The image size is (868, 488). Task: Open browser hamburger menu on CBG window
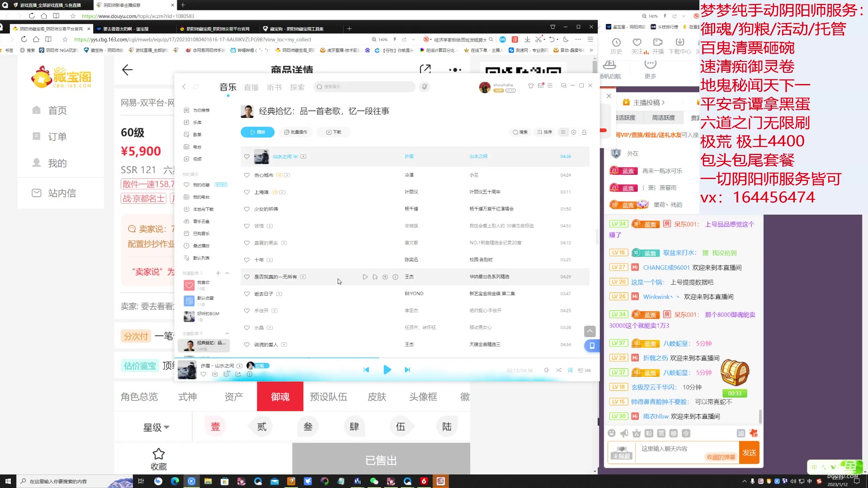(x=590, y=40)
